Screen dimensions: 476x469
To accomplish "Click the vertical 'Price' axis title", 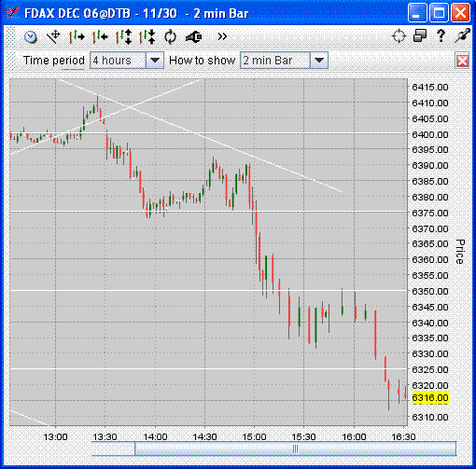I will coord(460,252).
